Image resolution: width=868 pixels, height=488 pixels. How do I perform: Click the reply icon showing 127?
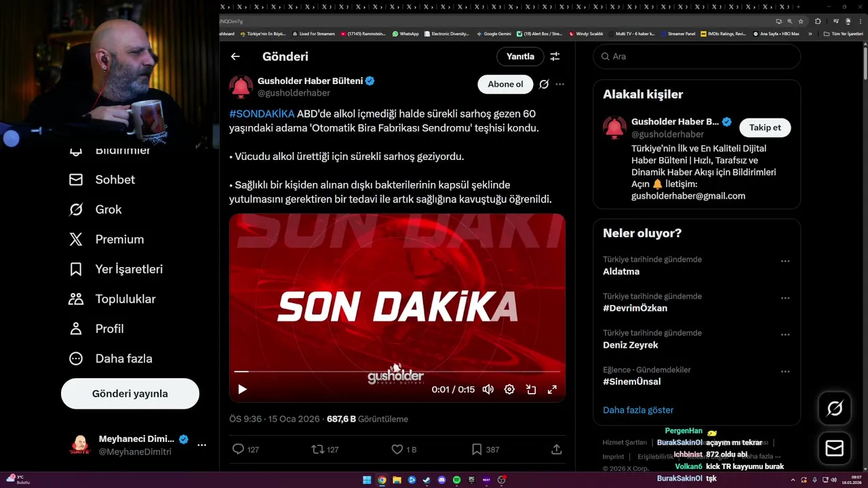(245, 449)
